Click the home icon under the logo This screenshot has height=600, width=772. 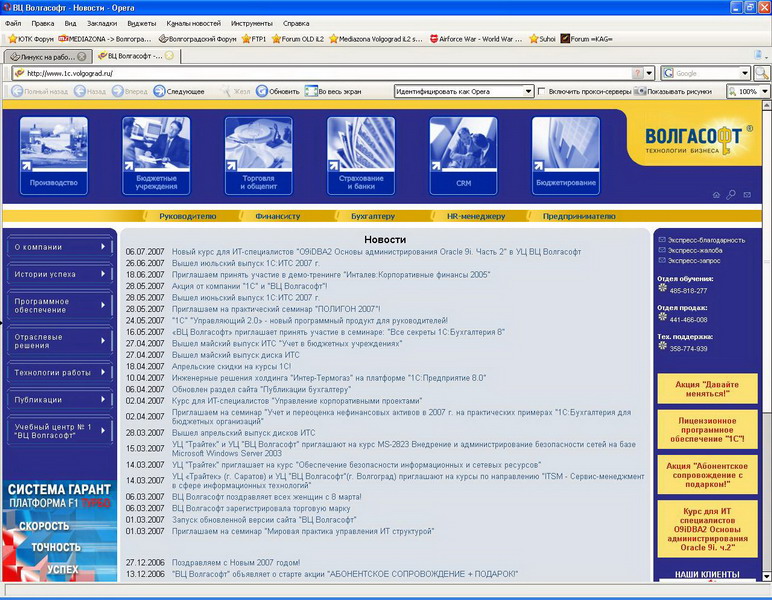click(716, 195)
